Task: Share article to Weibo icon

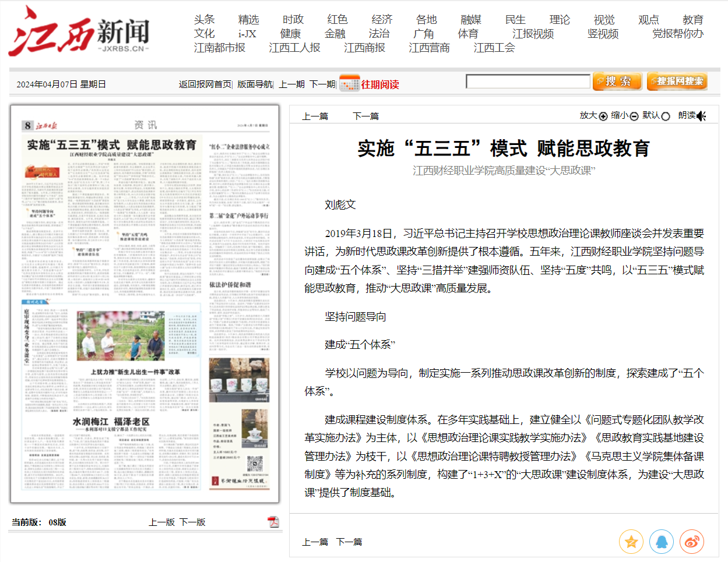Action: (x=691, y=542)
